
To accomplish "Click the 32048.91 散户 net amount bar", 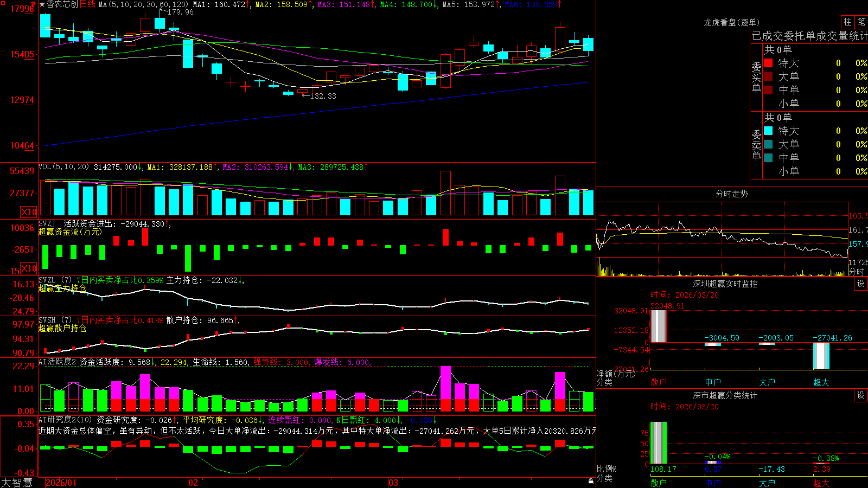I will [x=659, y=326].
